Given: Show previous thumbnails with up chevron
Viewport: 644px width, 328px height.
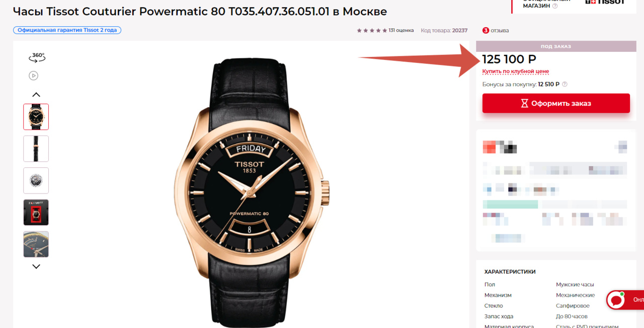Looking at the screenshot, I should click(36, 95).
